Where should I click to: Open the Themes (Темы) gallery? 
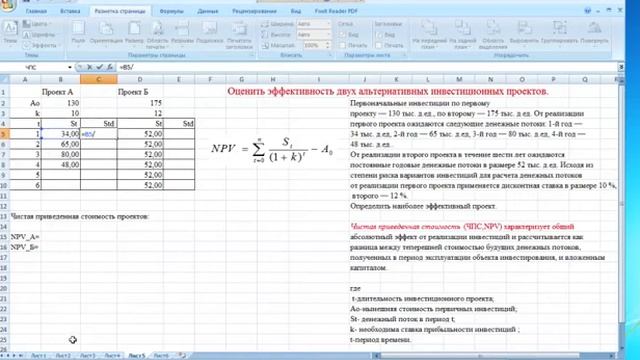(10, 32)
